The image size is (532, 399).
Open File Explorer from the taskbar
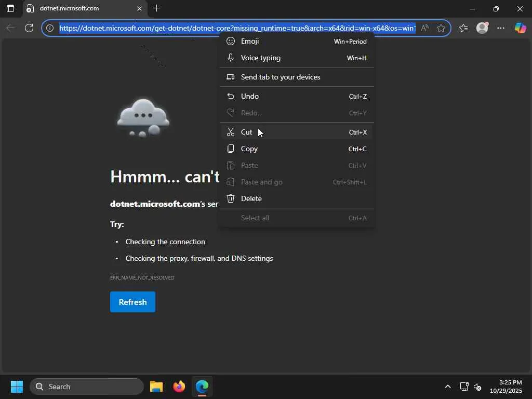[x=156, y=387]
